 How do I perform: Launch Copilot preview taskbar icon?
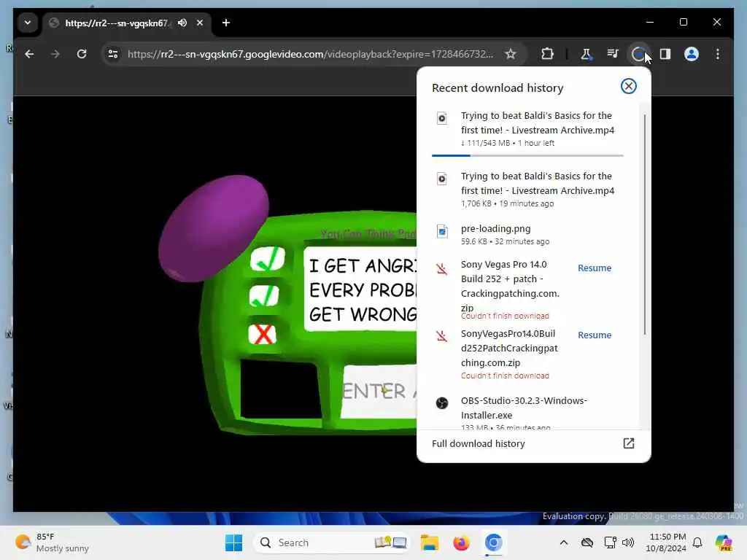724,542
